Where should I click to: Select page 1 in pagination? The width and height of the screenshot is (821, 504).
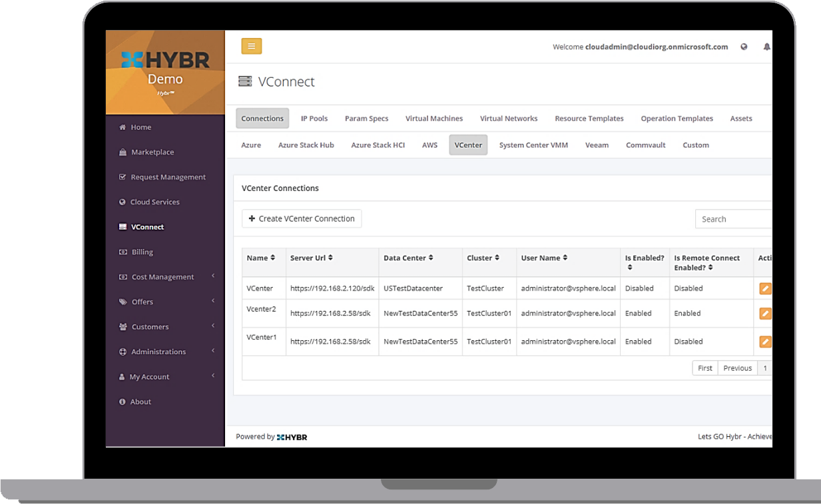coord(765,368)
